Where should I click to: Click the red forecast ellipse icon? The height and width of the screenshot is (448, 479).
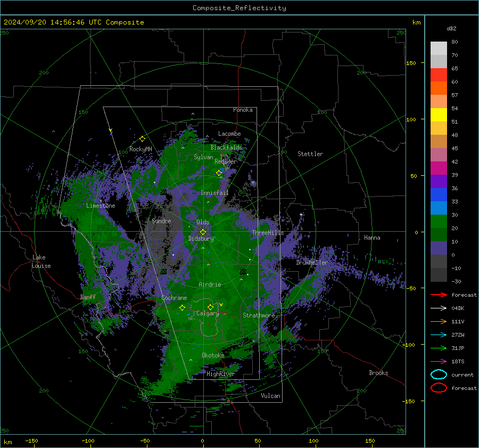pyautogui.click(x=439, y=388)
